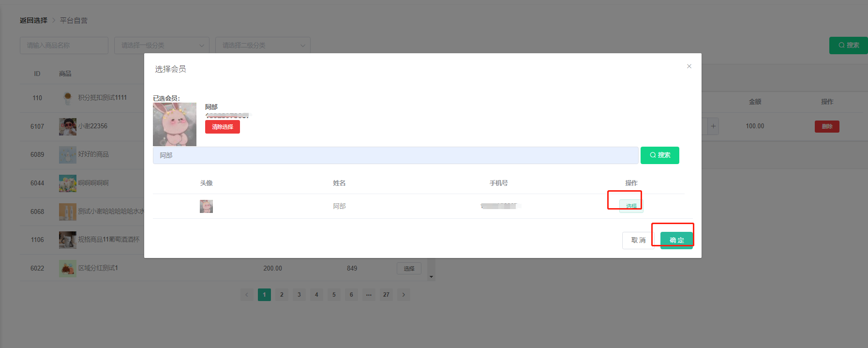Screen dimensions: 868x348
Task: Select page 4 in pagination
Action: tap(316, 295)
